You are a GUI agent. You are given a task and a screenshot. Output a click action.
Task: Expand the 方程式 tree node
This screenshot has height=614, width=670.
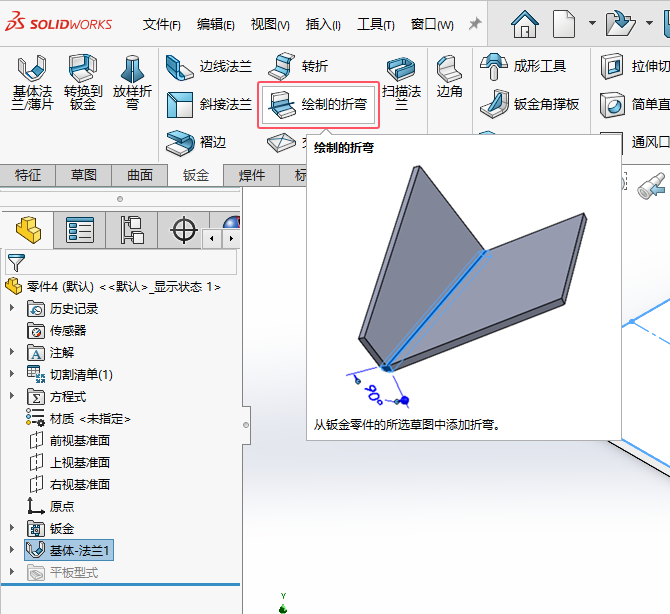(12, 396)
